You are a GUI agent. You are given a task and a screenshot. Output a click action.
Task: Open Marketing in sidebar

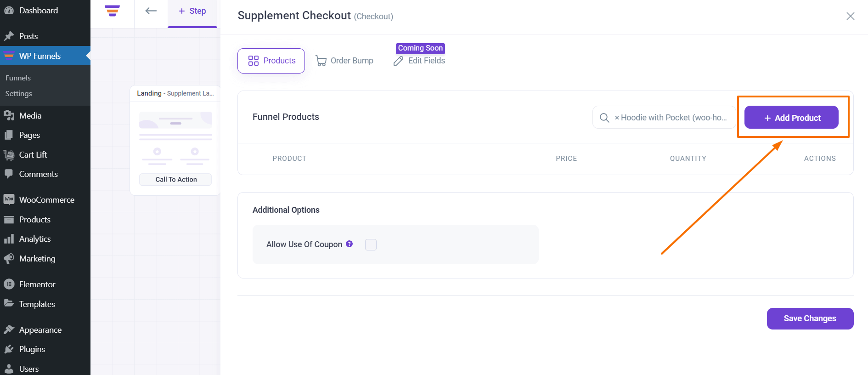tap(37, 258)
